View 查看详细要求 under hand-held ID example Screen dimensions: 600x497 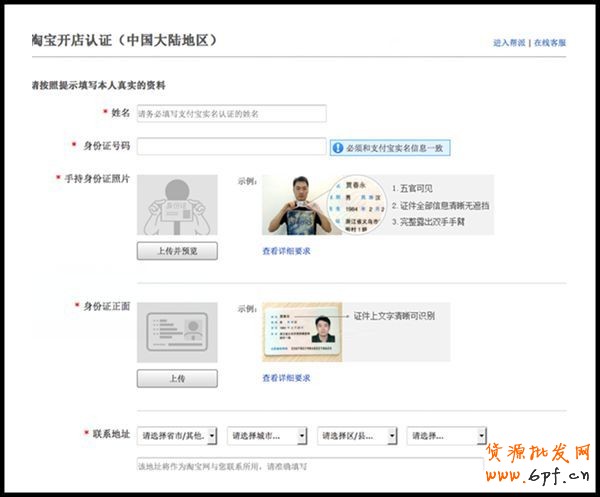(x=286, y=251)
